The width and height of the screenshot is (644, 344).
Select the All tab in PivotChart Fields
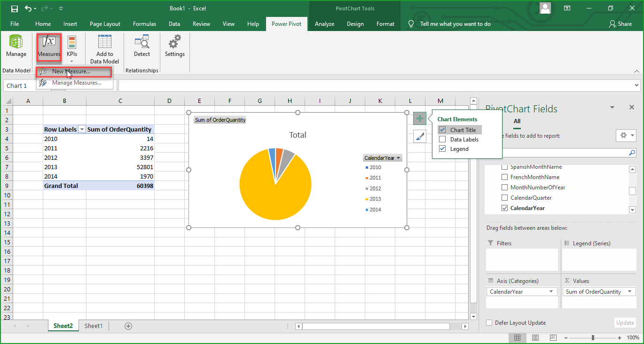[517, 121]
